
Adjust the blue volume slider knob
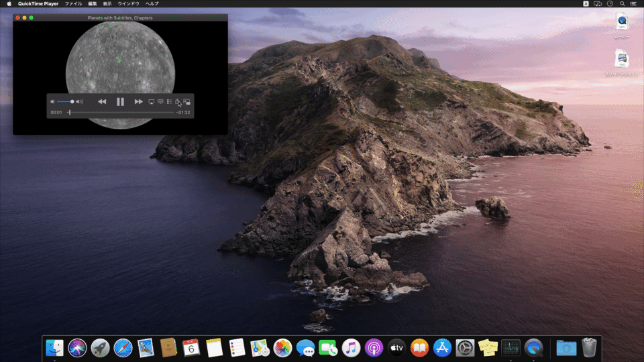(72, 102)
